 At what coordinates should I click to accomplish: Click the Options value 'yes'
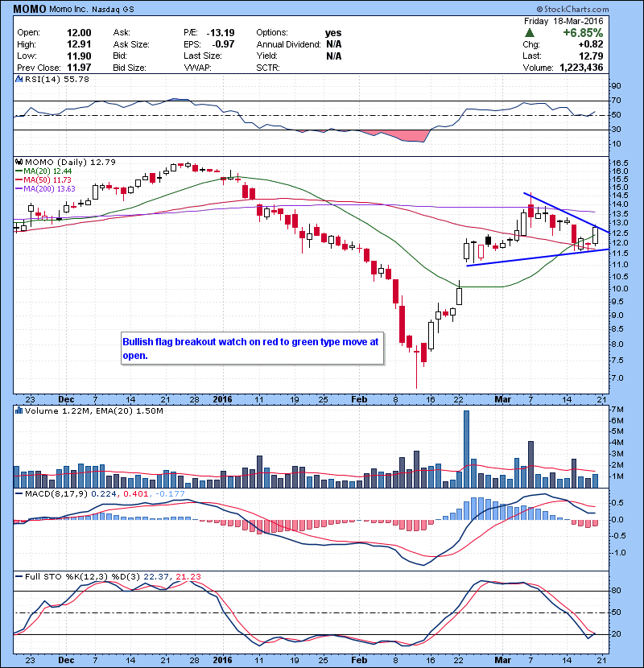click(333, 33)
